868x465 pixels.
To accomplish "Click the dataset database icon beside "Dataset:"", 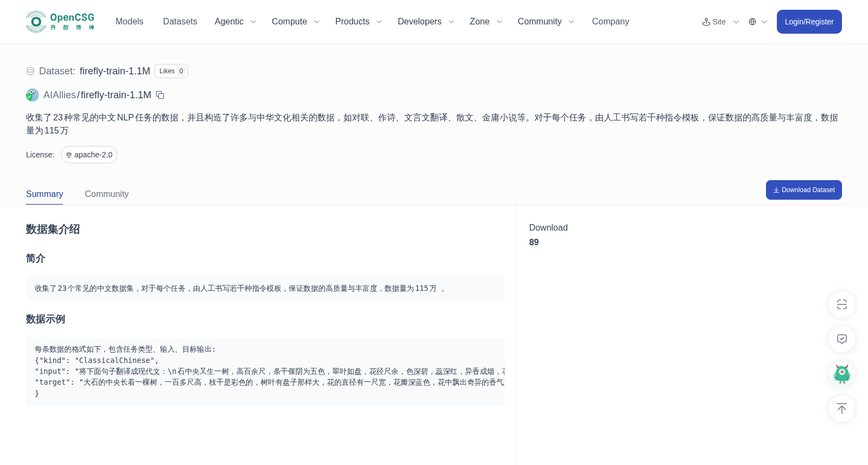I will (x=30, y=71).
